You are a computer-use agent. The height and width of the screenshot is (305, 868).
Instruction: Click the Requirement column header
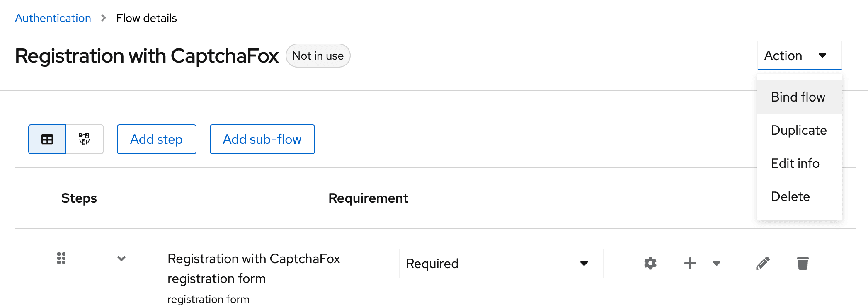[369, 198]
